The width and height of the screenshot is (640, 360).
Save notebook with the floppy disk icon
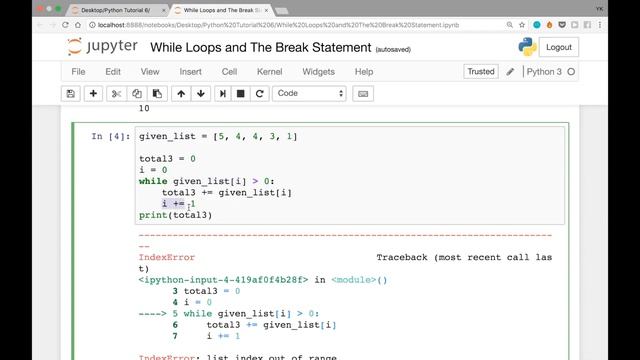pyautogui.click(x=71, y=93)
